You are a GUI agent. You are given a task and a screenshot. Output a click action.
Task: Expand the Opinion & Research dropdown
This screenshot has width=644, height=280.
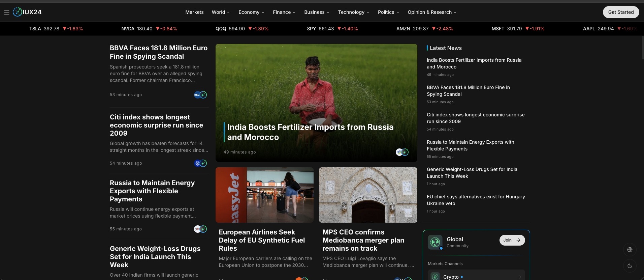(432, 12)
